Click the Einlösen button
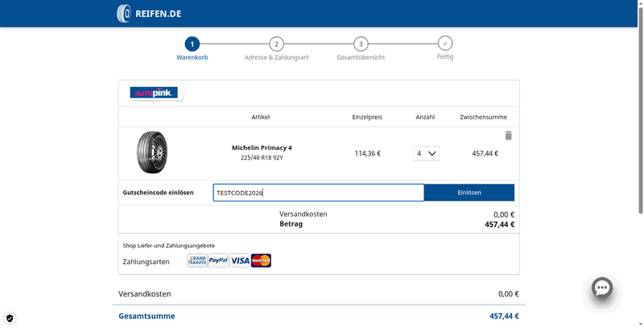Viewport: 644px width, 328px height. tap(469, 193)
